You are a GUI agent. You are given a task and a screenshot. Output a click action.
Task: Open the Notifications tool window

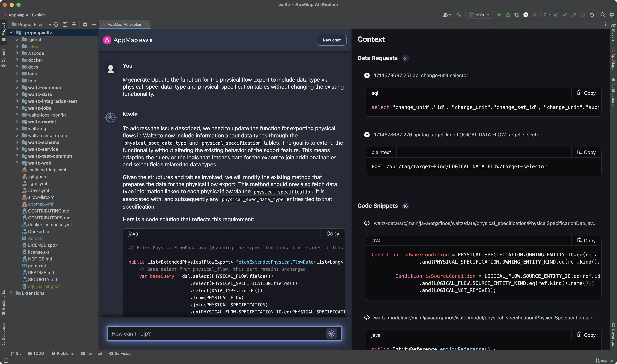click(x=613, y=92)
